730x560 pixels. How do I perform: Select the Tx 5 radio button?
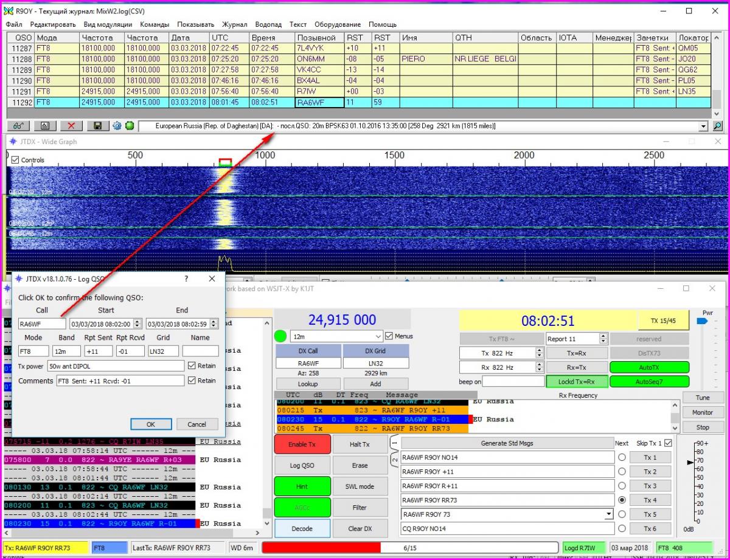tap(622, 514)
